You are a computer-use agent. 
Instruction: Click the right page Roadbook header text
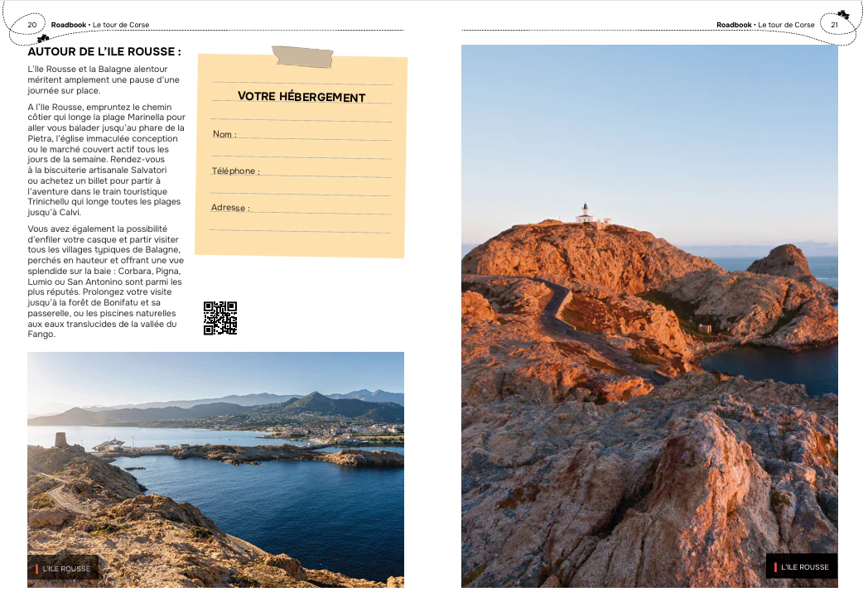click(x=765, y=25)
